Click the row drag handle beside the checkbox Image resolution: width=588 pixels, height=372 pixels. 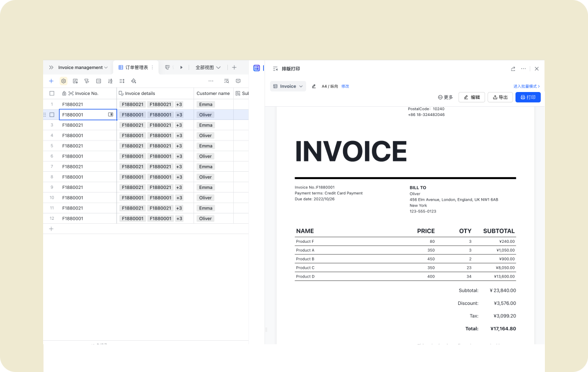tap(45, 115)
